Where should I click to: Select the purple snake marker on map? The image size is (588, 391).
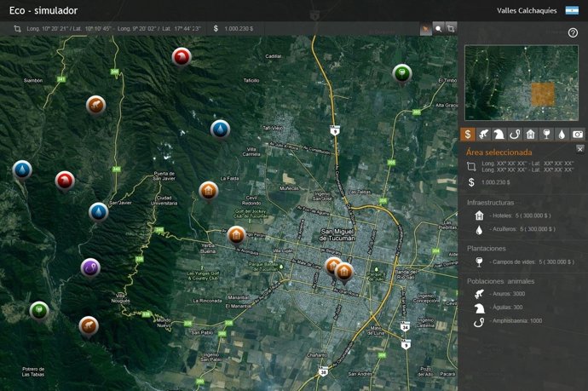click(x=90, y=268)
